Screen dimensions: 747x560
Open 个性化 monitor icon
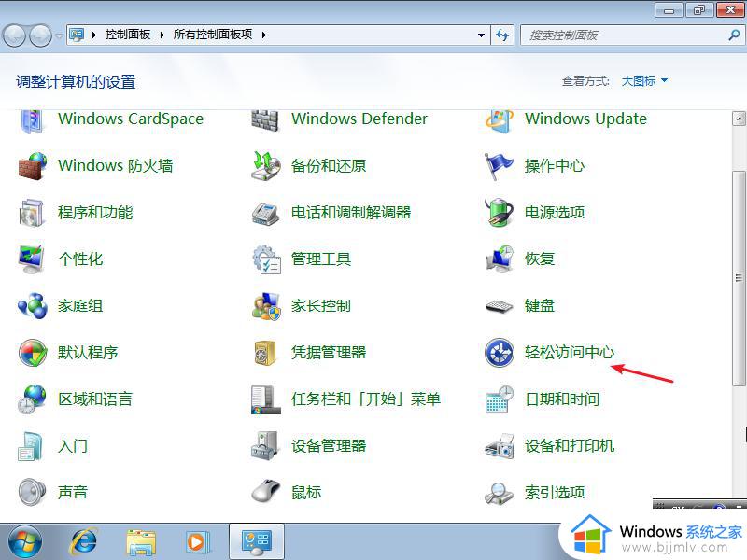33,259
